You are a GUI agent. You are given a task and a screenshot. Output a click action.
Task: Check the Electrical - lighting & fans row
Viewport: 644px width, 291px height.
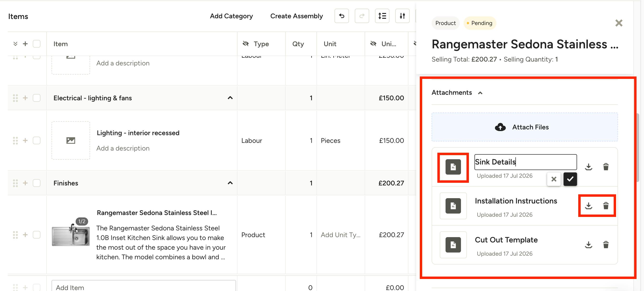[x=37, y=98]
